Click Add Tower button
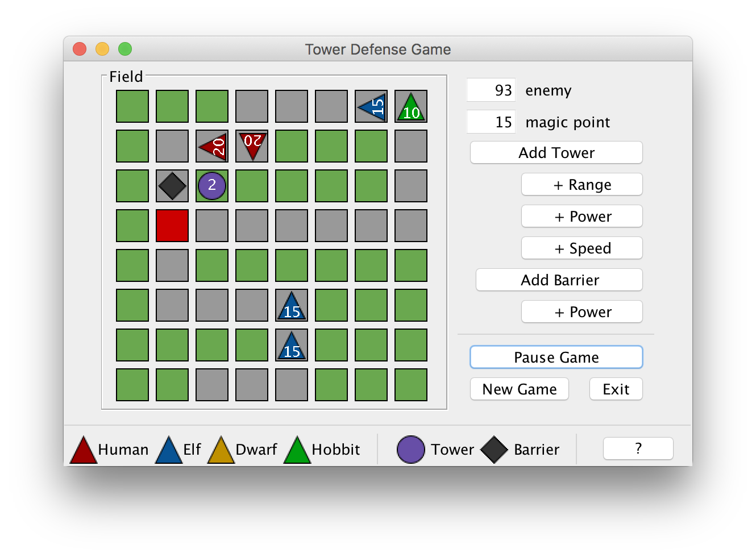 (x=556, y=152)
